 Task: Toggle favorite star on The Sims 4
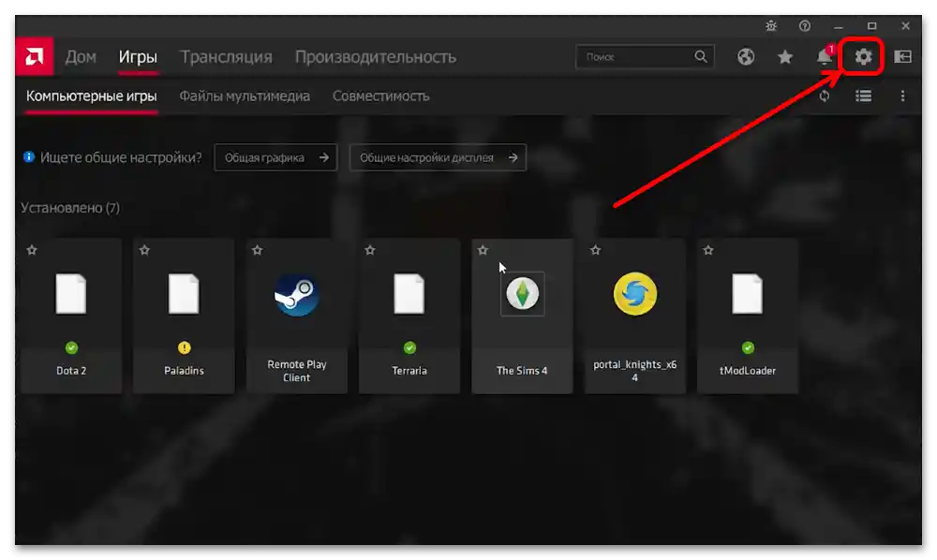(483, 250)
